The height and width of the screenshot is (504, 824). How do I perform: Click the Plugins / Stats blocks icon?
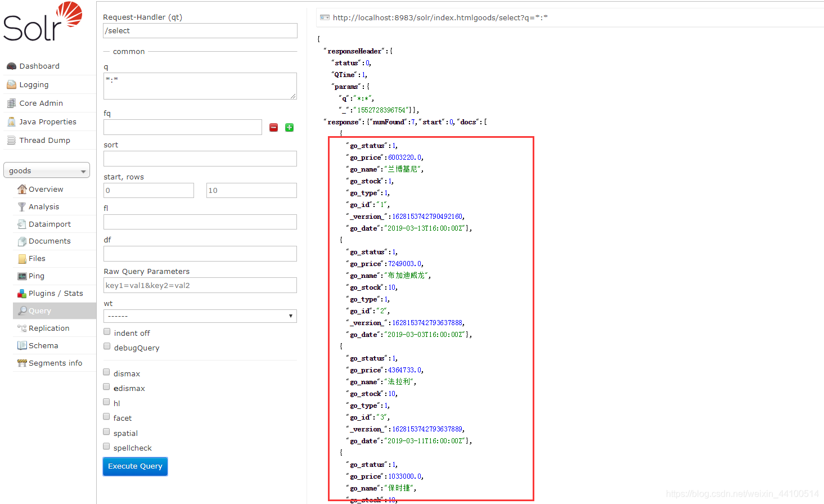tap(22, 294)
